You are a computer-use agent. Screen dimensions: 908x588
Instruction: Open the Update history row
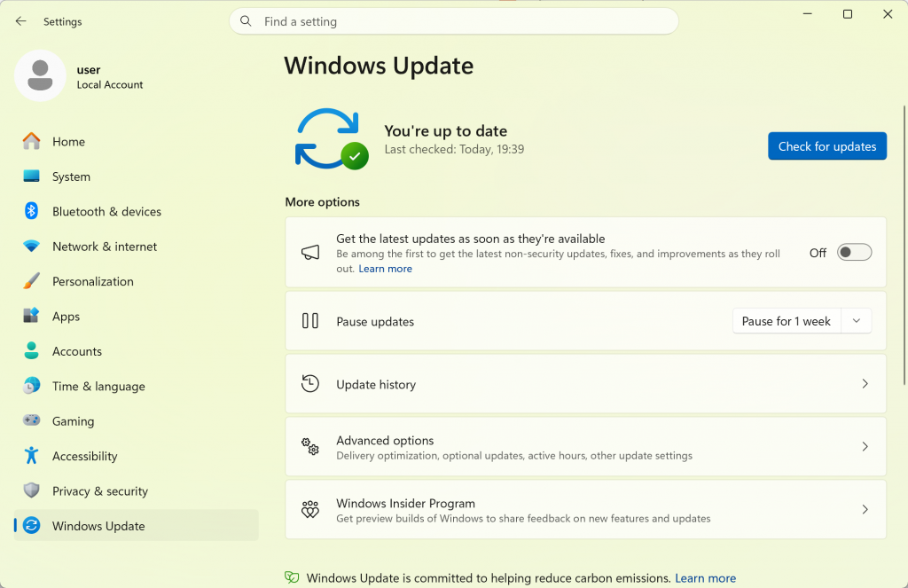click(585, 383)
